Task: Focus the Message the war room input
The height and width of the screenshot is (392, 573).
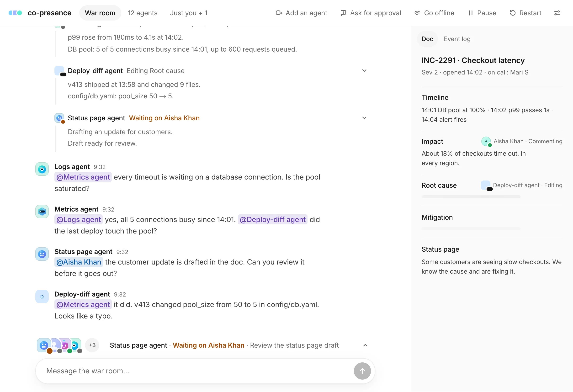Action: tap(197, 371)
